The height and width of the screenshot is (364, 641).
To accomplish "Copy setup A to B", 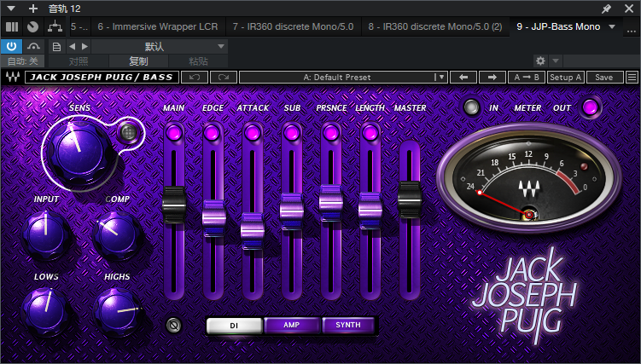I will click(x=527, y=77).
